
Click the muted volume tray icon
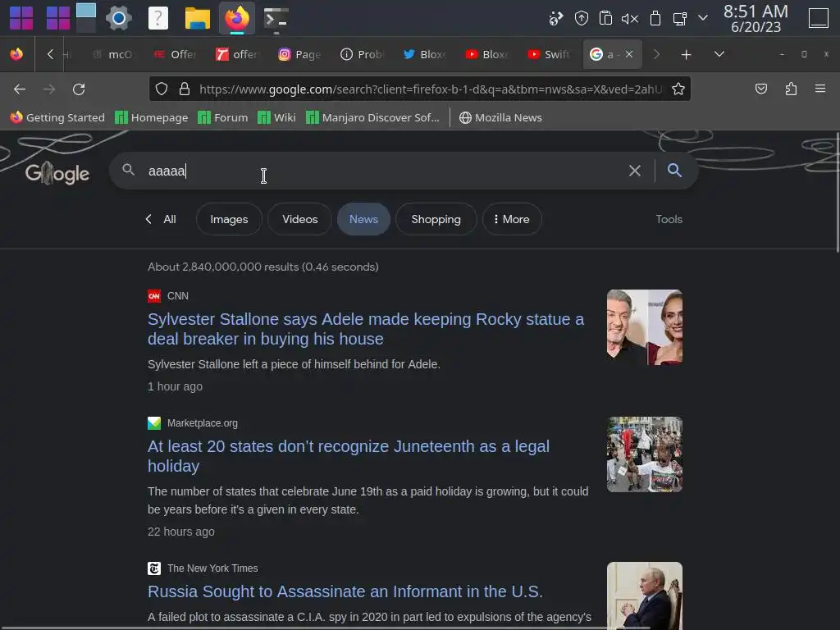[x=629, y=19]
